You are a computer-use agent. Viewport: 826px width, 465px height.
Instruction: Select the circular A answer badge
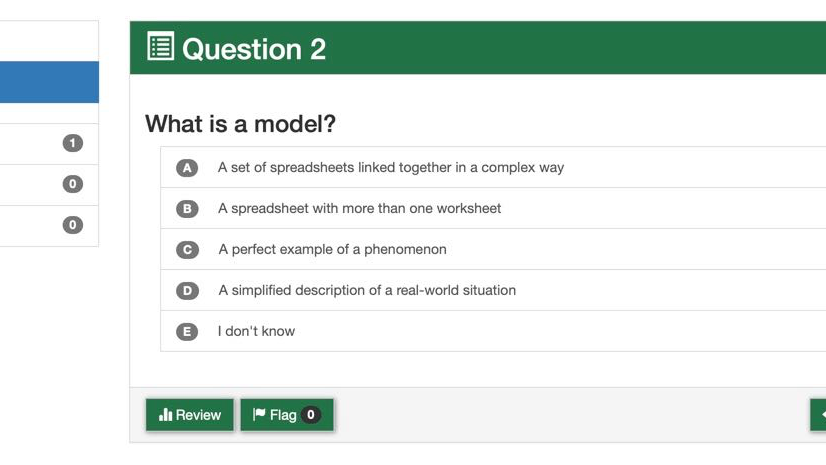[x=187, y=168]
